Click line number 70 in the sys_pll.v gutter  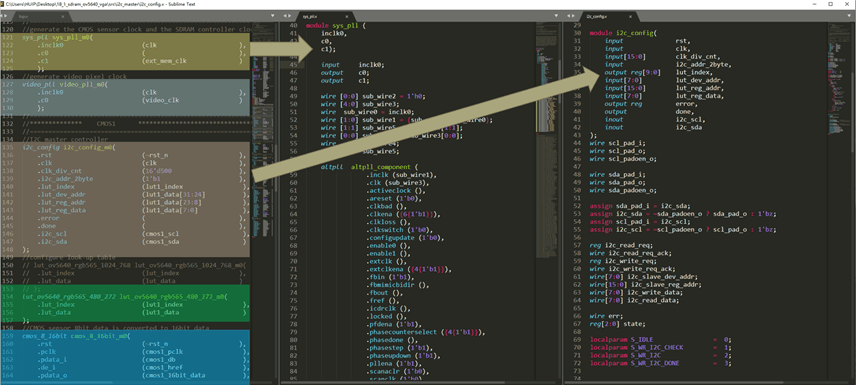click(x=293, y=261)
